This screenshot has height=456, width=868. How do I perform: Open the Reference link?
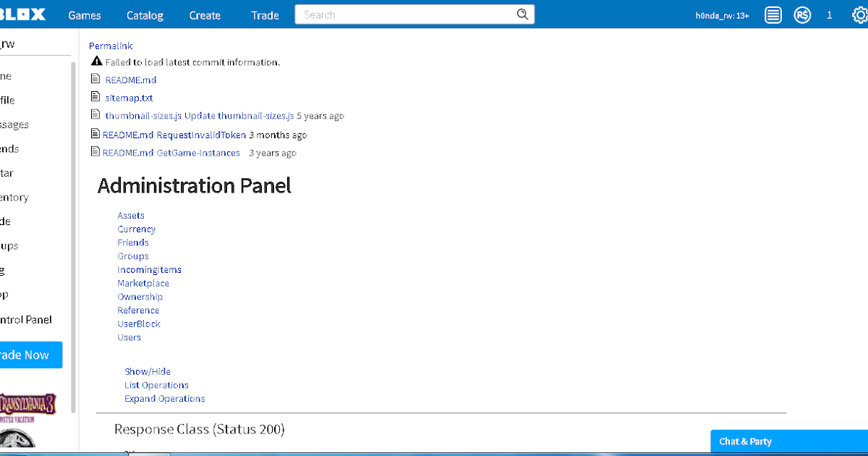[138, 311]
